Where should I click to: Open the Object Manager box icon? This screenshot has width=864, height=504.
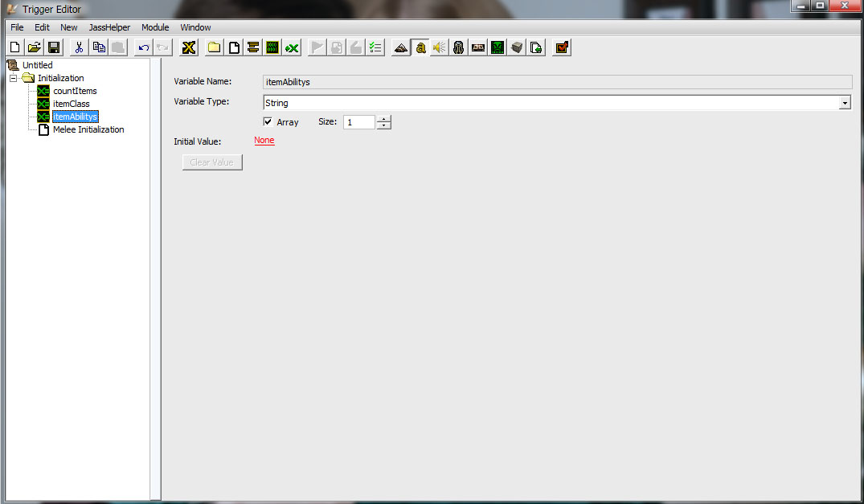coord(517,48)
